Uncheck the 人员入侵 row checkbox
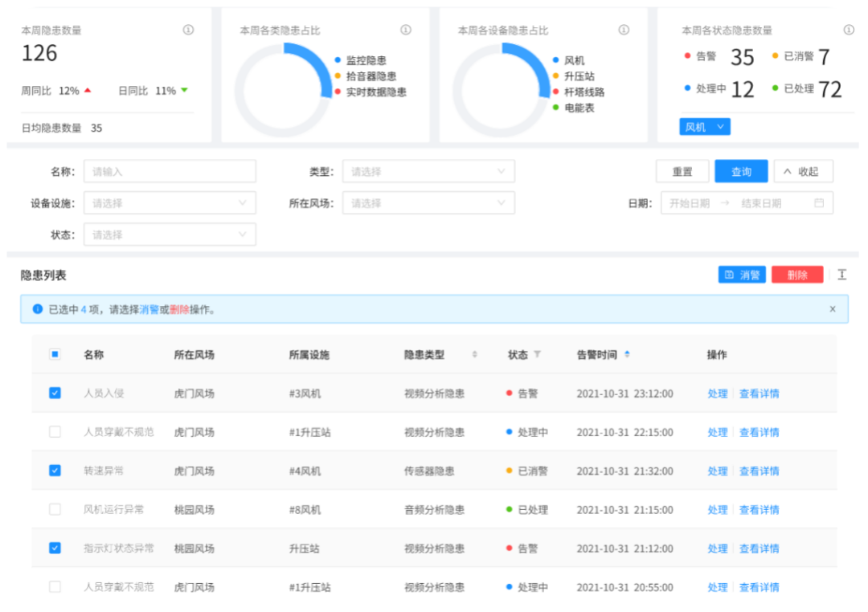The image size is (868, 612). (55, 394)
